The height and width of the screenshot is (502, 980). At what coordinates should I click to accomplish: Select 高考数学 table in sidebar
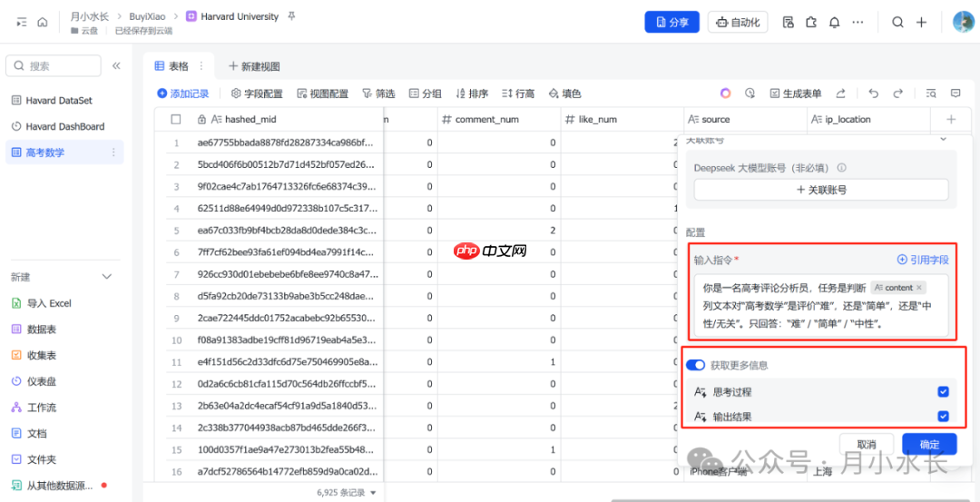(x=64, y=152)
